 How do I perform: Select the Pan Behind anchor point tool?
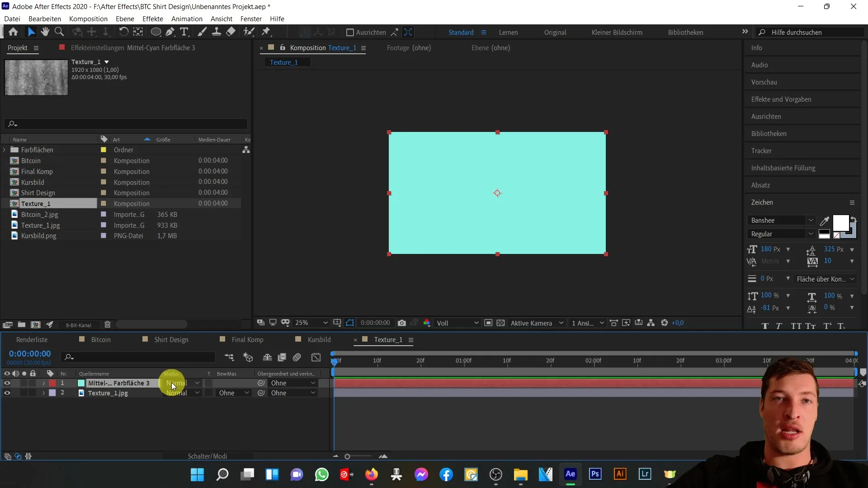point(138,32)
